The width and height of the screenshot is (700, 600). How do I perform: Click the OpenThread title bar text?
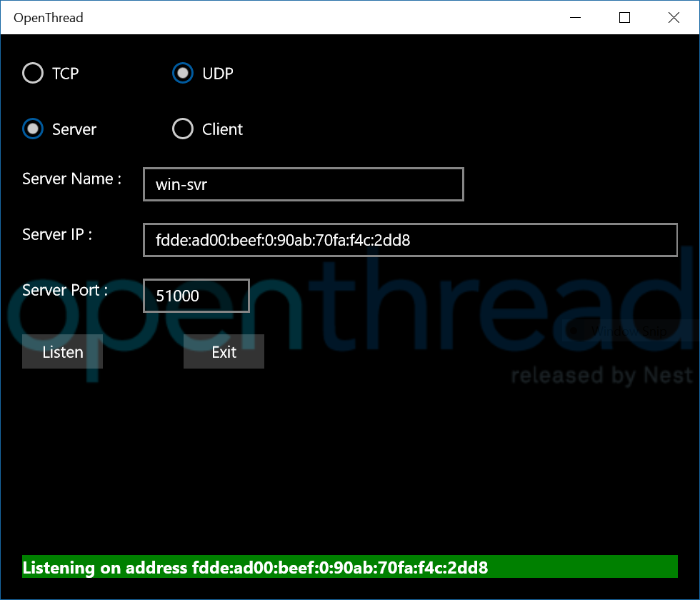[x=49, y=18]
